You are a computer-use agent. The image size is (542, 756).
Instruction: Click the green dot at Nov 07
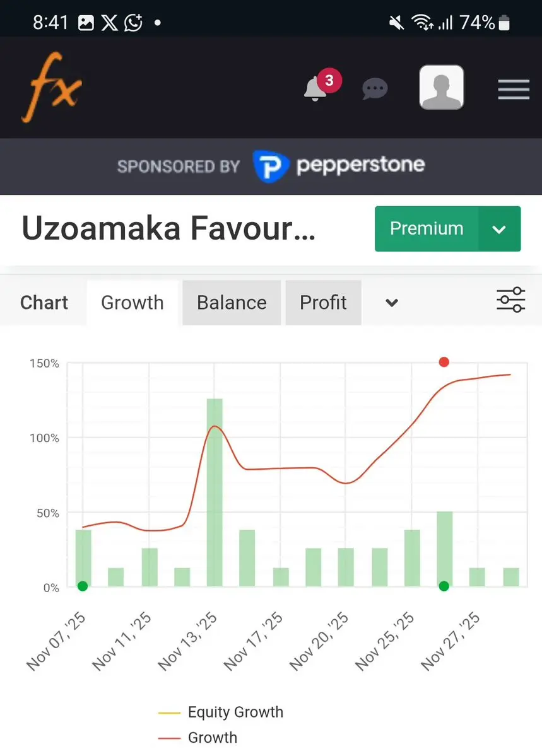click(x=83, y=586)
